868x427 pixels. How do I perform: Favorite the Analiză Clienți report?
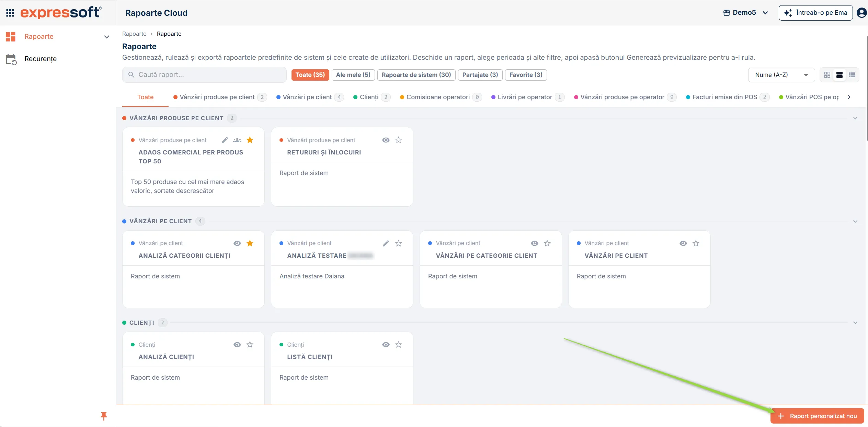pyautogui.click(x=250, y=345)
